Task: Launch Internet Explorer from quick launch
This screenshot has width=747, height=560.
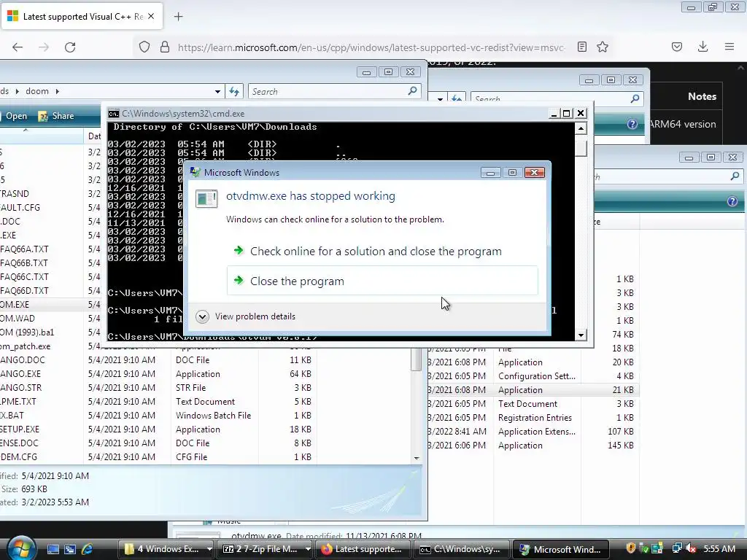Action: coord(88,549)
